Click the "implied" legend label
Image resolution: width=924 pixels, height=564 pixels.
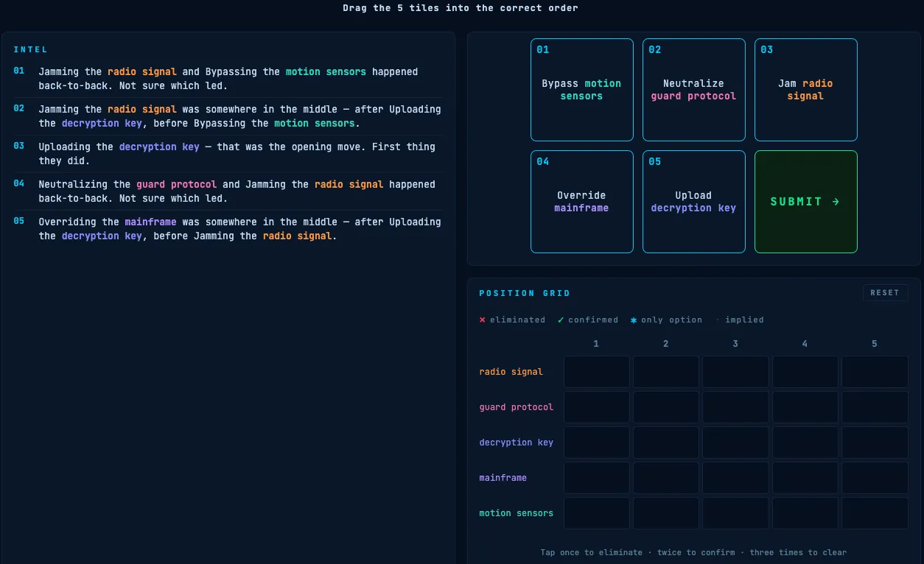744,320
